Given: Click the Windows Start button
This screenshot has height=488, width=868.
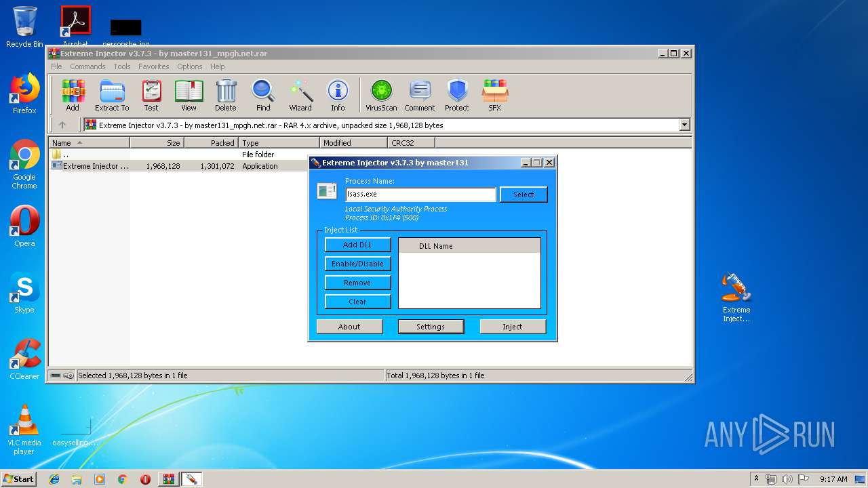Looking at the screenshot, I should 19,479.
